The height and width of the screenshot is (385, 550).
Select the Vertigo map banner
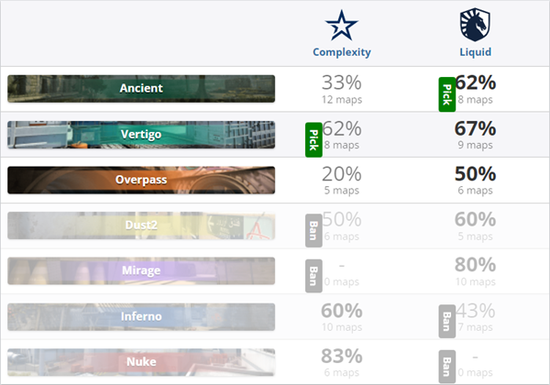141,135
